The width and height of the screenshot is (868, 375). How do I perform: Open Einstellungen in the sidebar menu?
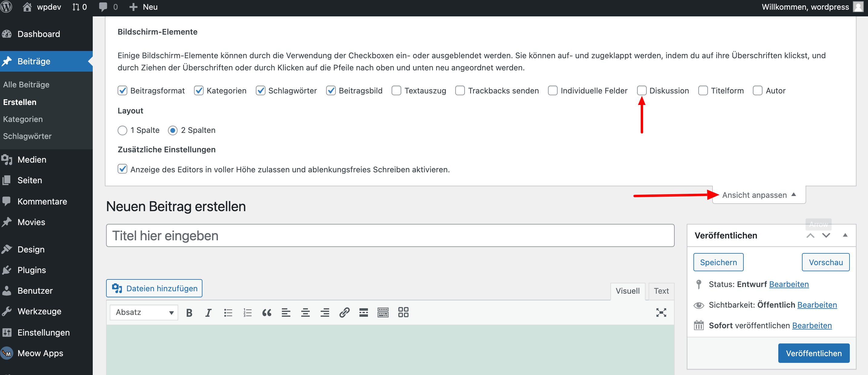43,332
